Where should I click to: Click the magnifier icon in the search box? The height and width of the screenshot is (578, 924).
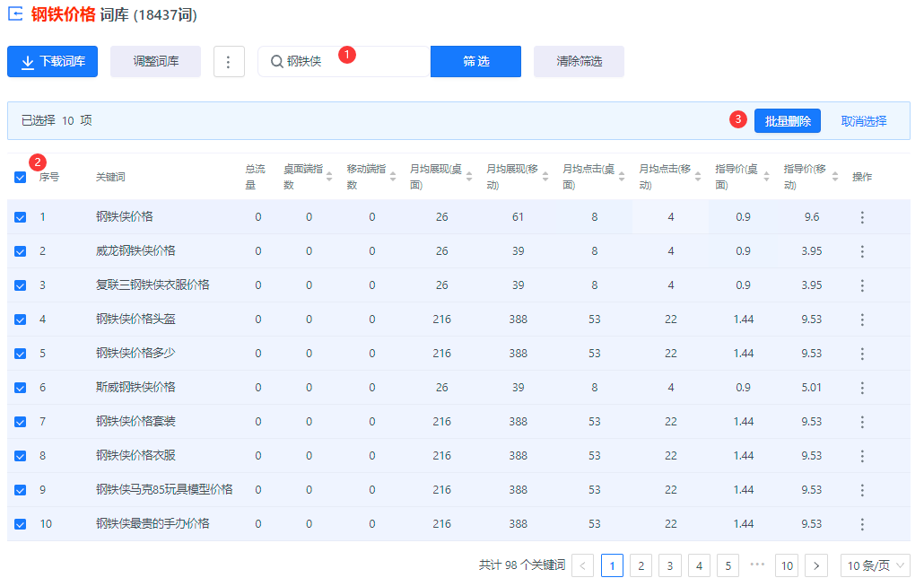[275, 61]
